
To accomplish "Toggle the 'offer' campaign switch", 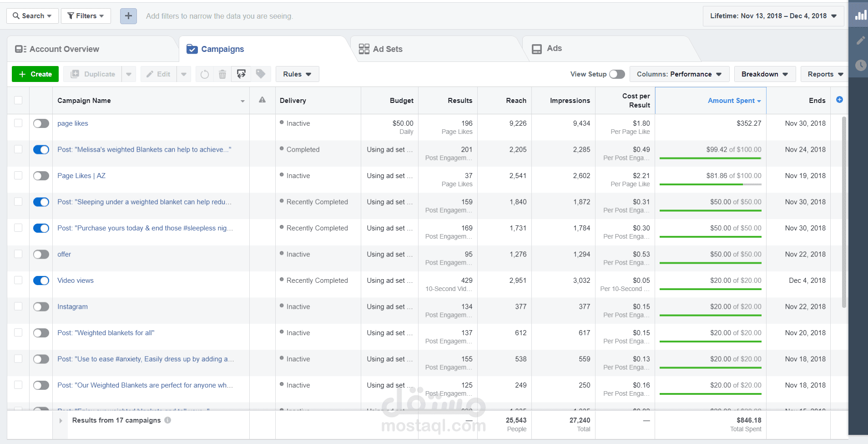I will [41, 255].
